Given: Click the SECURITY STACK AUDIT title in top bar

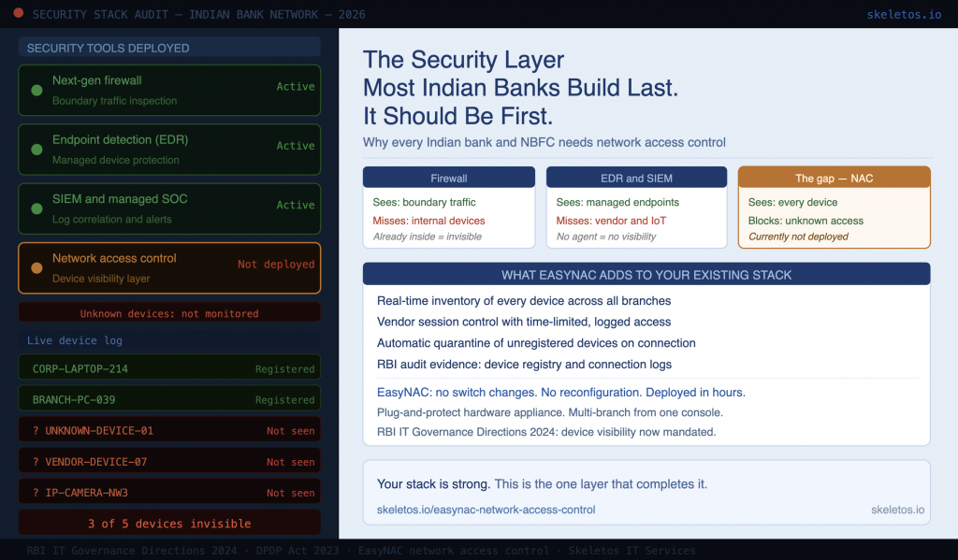Looking at the screenshot, I should tap(198, 15).
